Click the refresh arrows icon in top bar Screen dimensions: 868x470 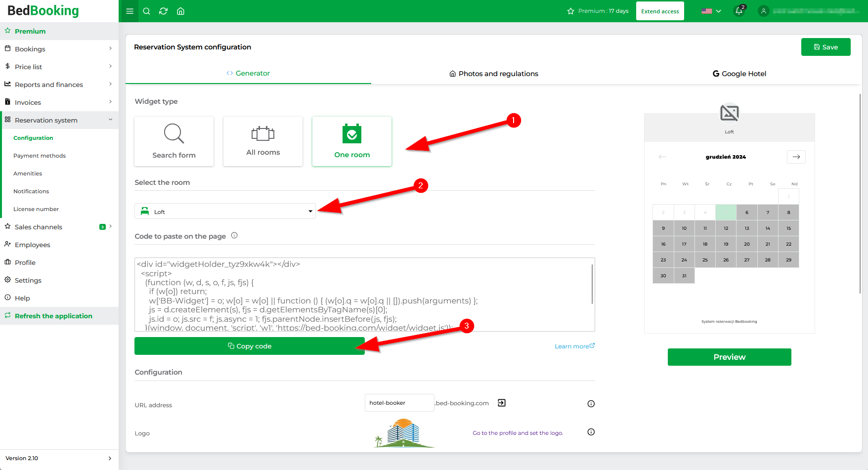[x=163, y=11]
